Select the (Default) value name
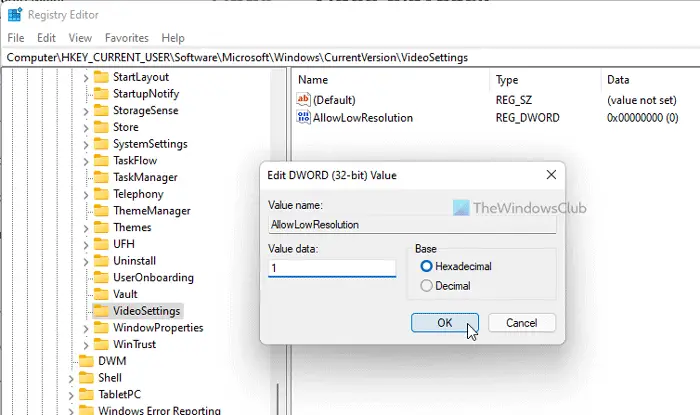700x415 pixels. pos(334,100)
